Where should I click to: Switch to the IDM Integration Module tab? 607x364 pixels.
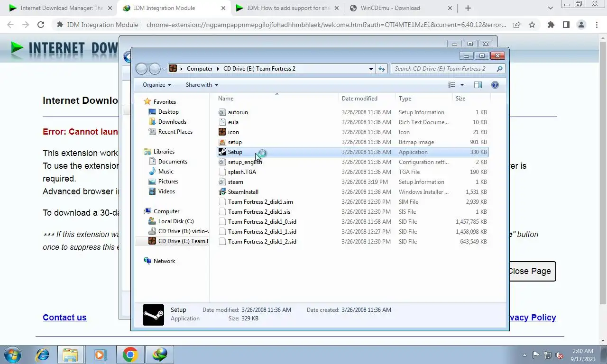pos(173,8)
